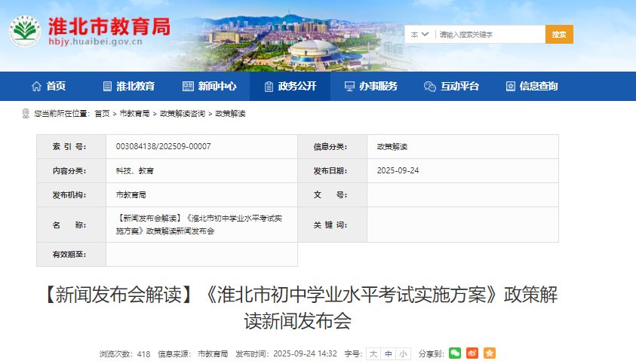Set font size to small (小)
The height and width of the screenshot is (364, 636).
coord(403,353)
